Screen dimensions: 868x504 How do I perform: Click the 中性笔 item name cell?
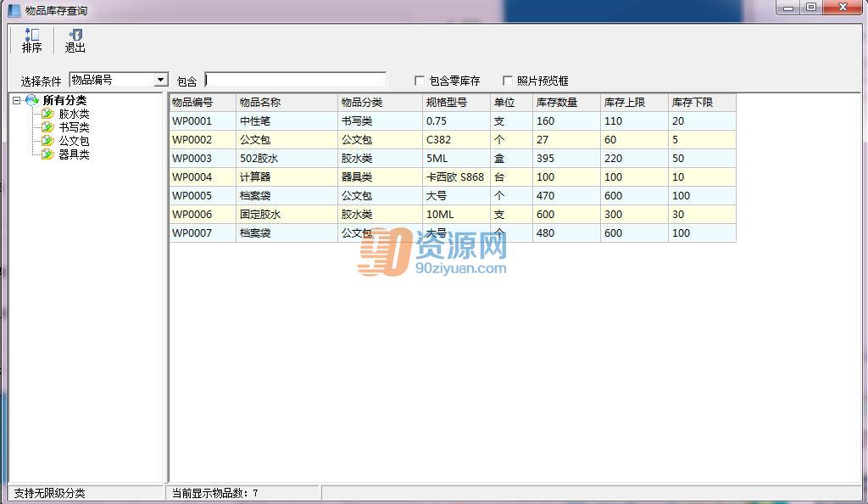click(287, 120)
